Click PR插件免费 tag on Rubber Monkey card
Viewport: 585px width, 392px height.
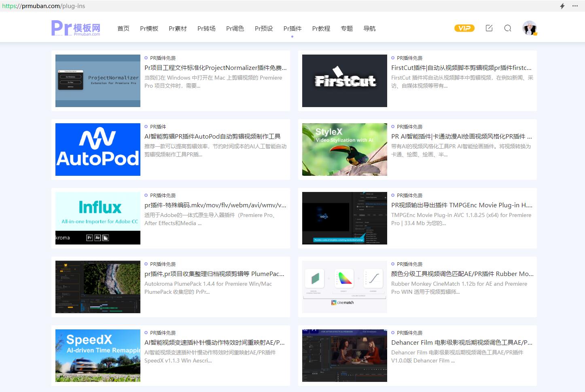[409, 264]
